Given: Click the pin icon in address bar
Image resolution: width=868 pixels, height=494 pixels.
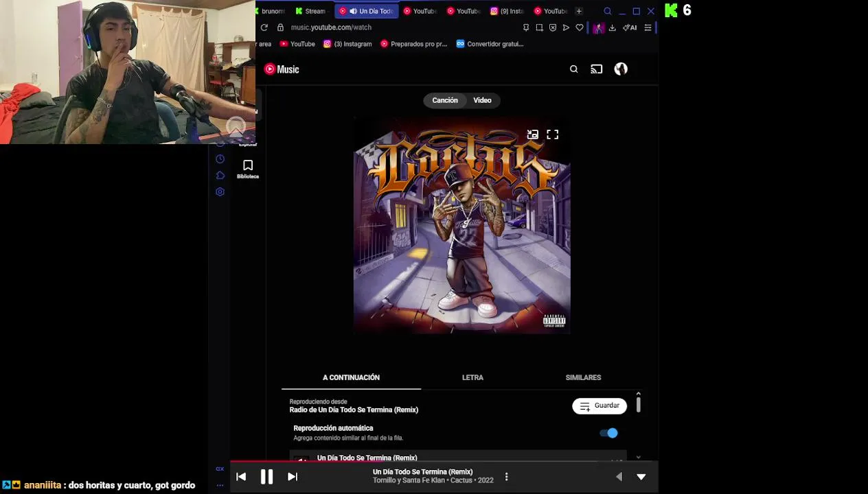Looking at the screenshot, I should tap(526, 27).
